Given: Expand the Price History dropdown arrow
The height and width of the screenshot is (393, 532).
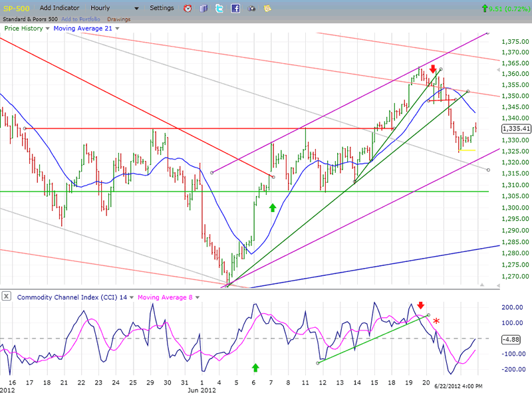Looking at the screenshot, I should [47, 29].
